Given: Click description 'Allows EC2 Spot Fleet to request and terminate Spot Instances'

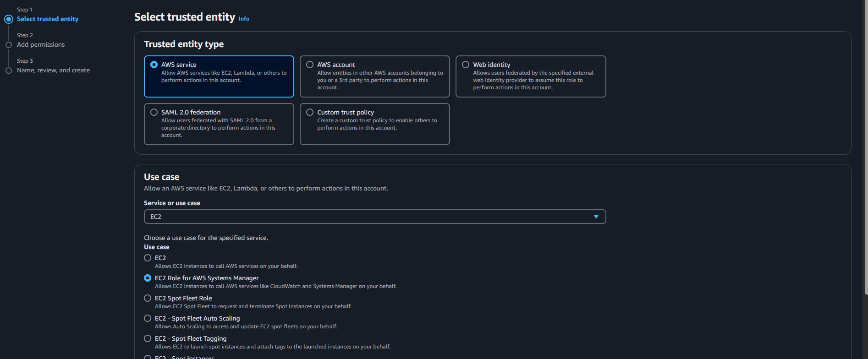Looking at the screenshot, I should [253, 306].
